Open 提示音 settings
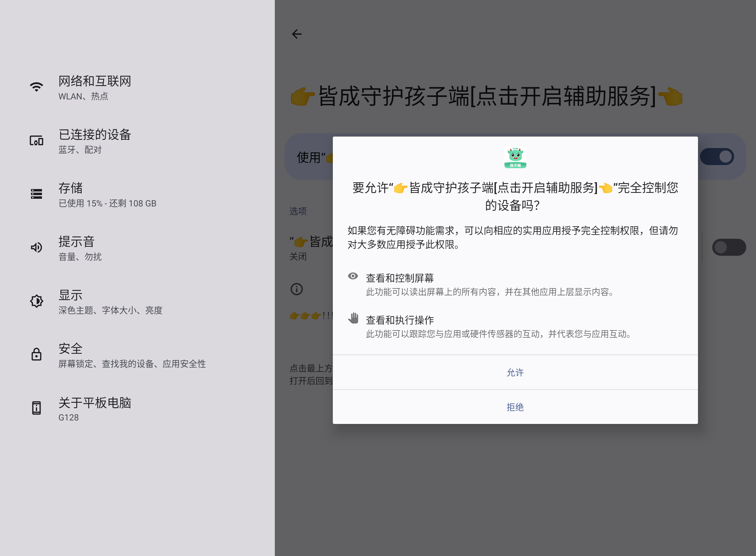756x556 pixels. (x=137, y=248)
